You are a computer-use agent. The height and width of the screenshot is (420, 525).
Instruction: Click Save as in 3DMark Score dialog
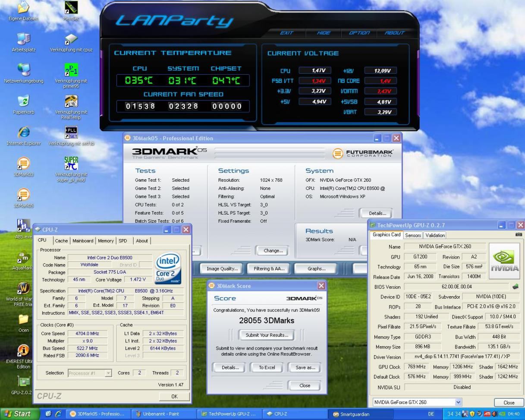point(305,368)
